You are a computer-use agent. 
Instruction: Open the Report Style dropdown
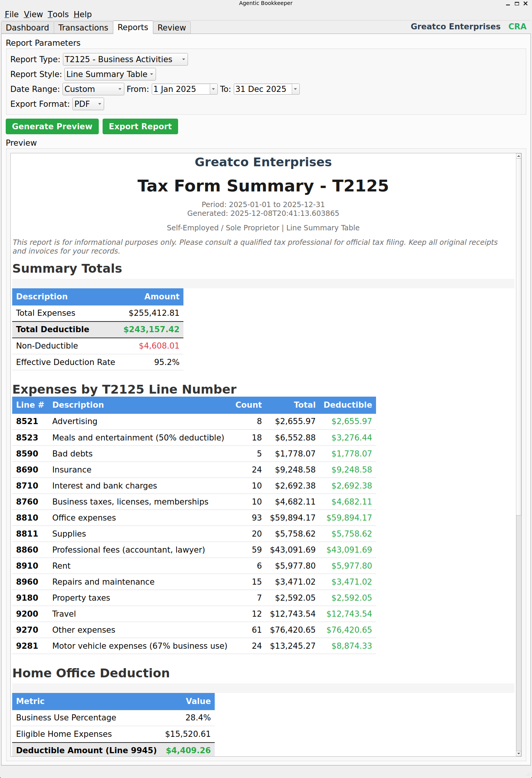click(110, 74)
